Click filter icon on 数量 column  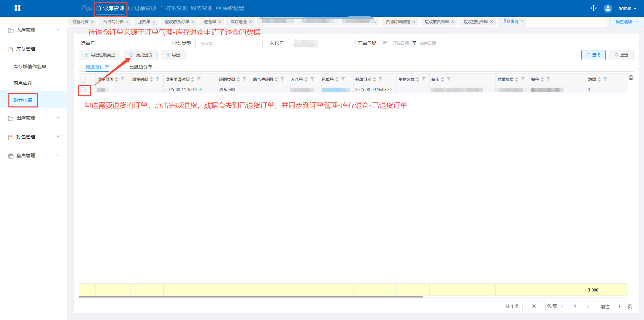pos(605,79)
